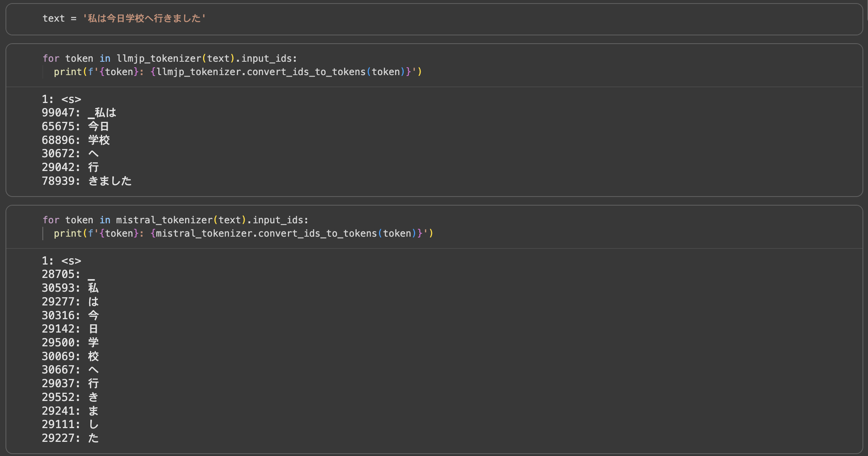
Task: Click output line 68896 学校
Action: pos(76,140)
